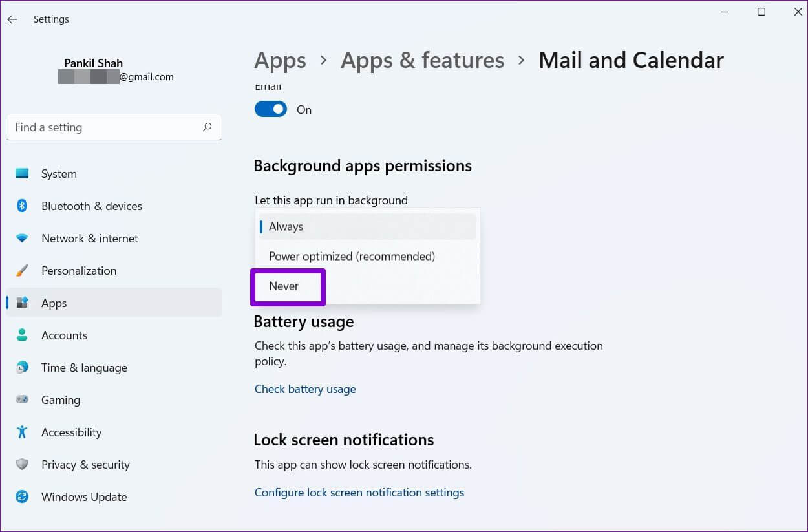The height and width of the screenshot is (532, 808).
Task: Click the Mail and Calendar title
Action: point(631,60)
